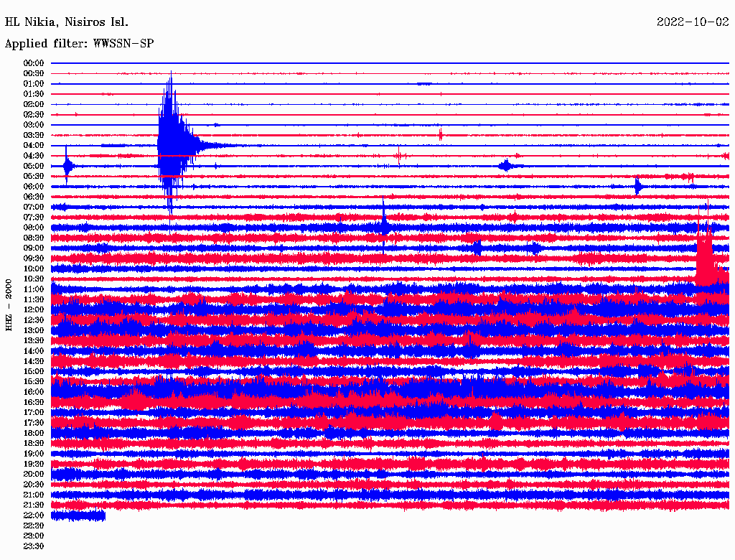Image resolution: width=735 pixels, height=560 pixels.
Task: Click the '19:00' time label
Action: pyautogui.click(x=33, y=454)
